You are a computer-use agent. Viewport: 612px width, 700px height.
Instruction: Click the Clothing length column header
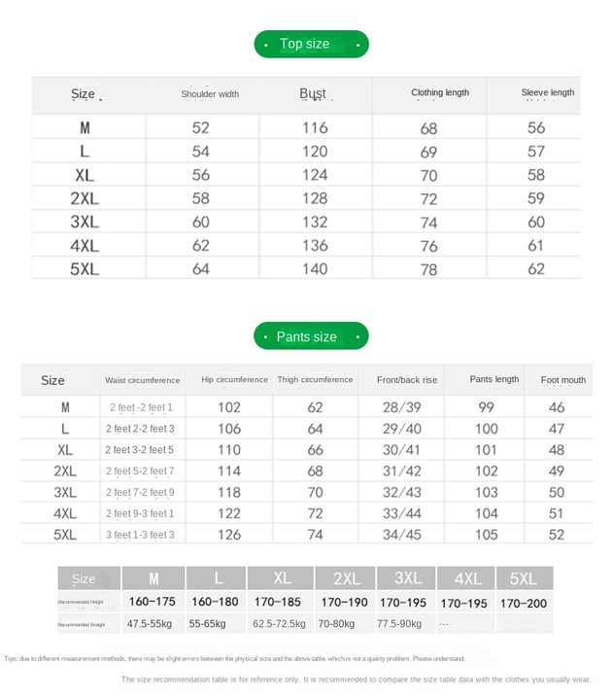click(x=440, y=92)
